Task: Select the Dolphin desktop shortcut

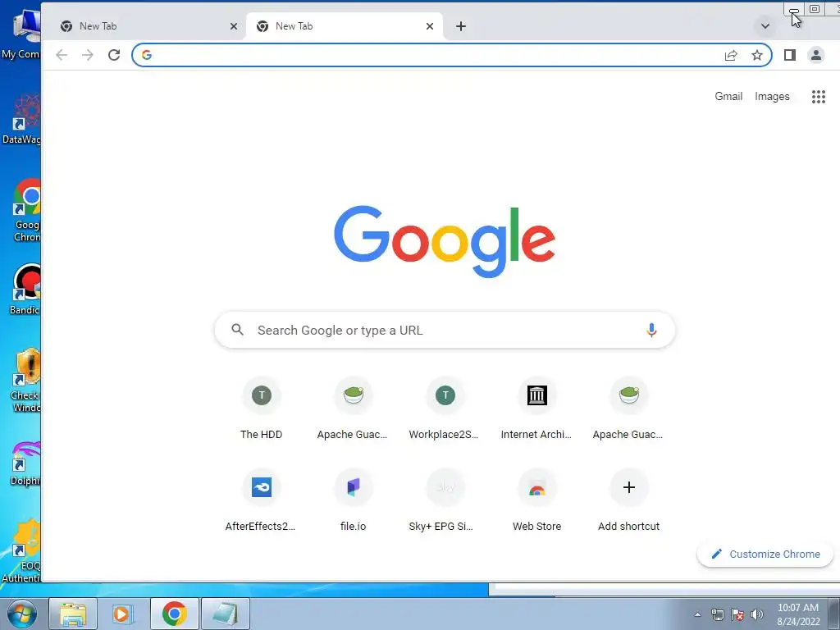Action: [x=25, y=463]
